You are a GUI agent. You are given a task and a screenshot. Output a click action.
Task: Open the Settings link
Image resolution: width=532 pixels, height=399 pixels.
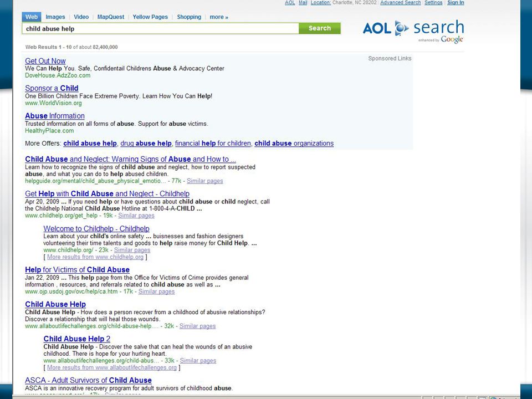(x=433, y=3)
